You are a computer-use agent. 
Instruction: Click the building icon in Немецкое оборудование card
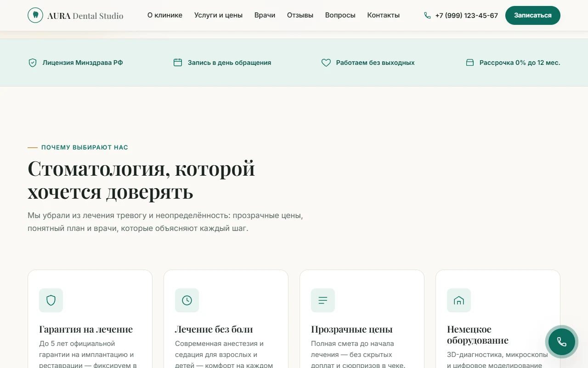point(459,300)
